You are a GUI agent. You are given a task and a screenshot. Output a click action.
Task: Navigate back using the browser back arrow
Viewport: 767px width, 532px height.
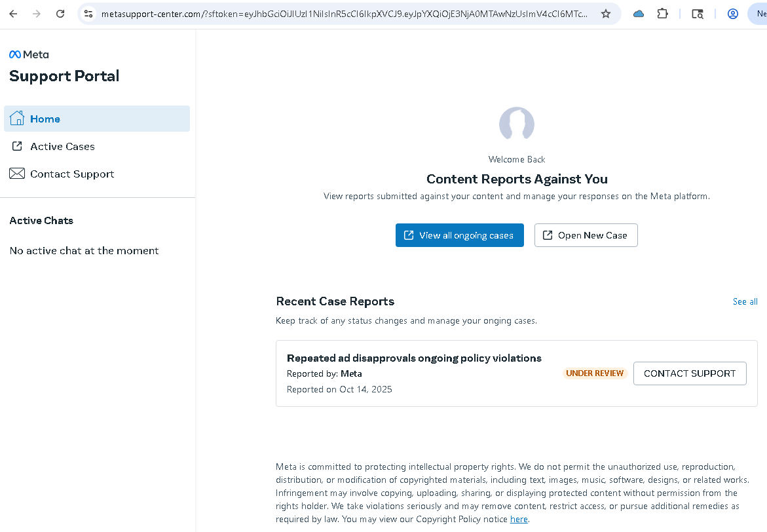pyautogui.click(x=13, y=13)
